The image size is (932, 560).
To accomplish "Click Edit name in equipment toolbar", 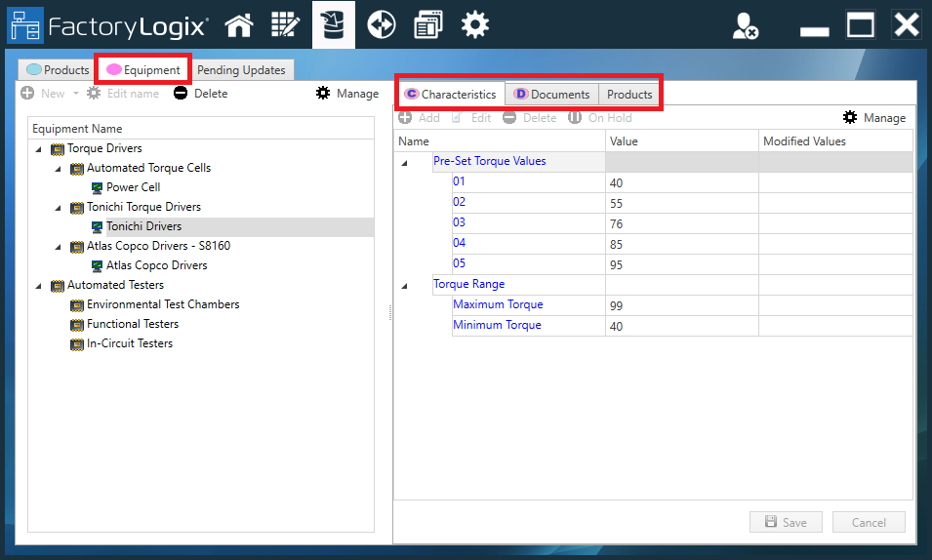I will [123, 94].
